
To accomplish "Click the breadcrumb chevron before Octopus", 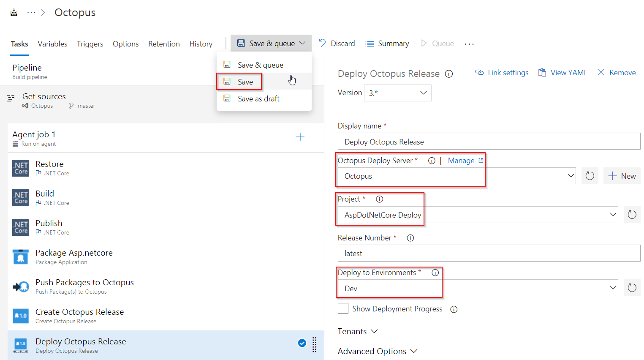I will tap(43, 13).
